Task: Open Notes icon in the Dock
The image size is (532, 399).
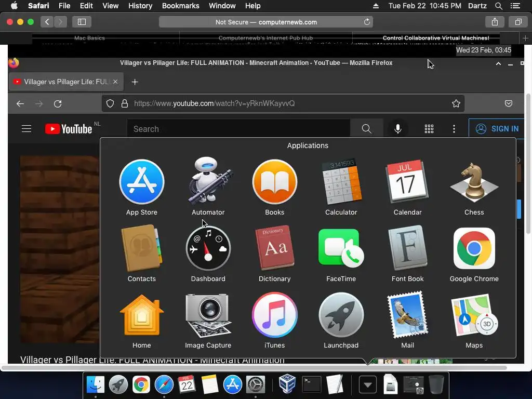Action: 210,384
